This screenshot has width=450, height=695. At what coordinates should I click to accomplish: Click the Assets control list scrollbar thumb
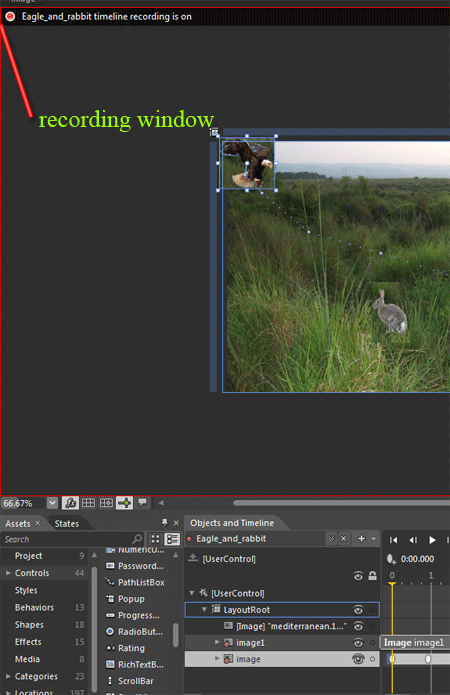176,635
